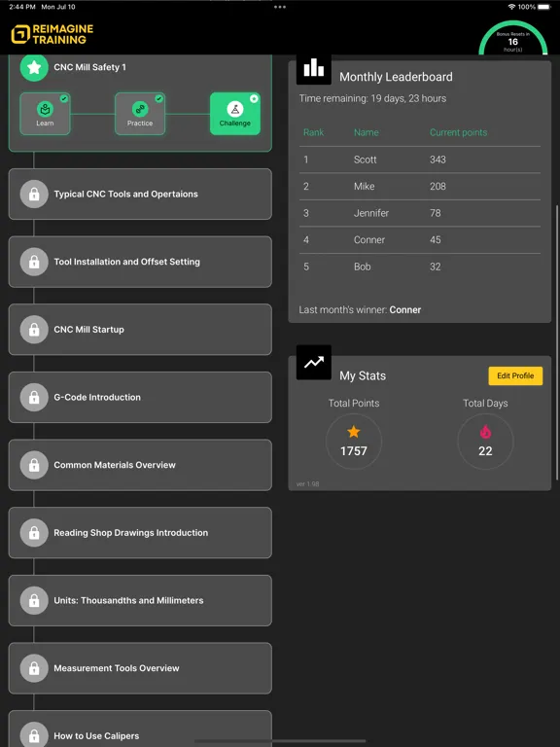This screenshot has height=747, width=560.
Task: Tap the Reimagine Training logo
Action: coord(52,34)
